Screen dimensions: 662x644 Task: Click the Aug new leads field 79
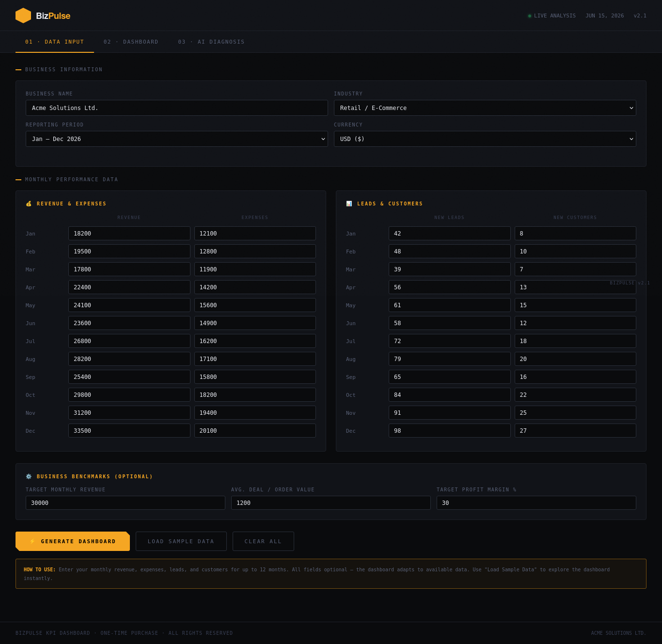point(449,359)
